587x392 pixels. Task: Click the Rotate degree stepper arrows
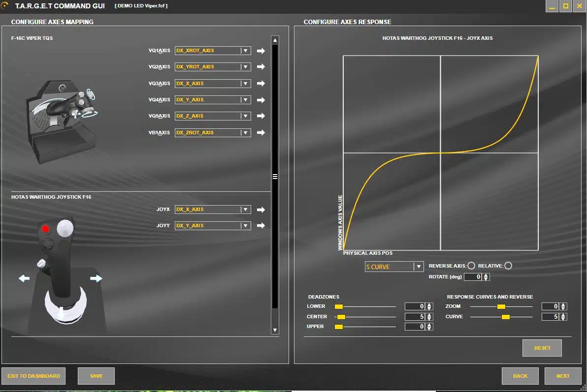(x=486, y=277)
